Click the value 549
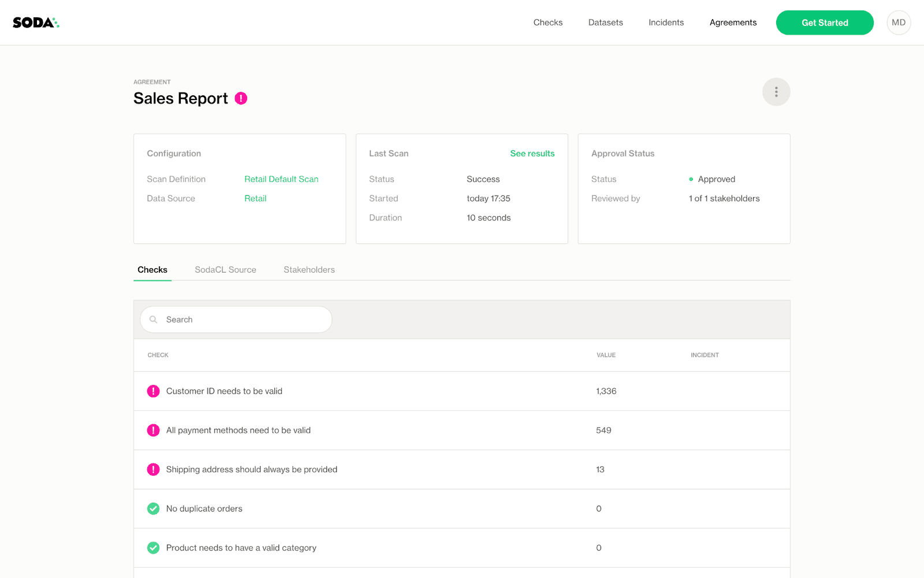 603,431
